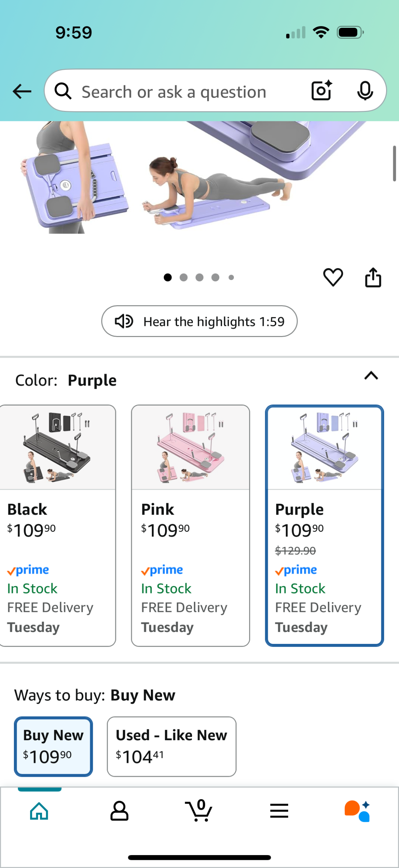Tap the back arrow icon

pos(22,92)
